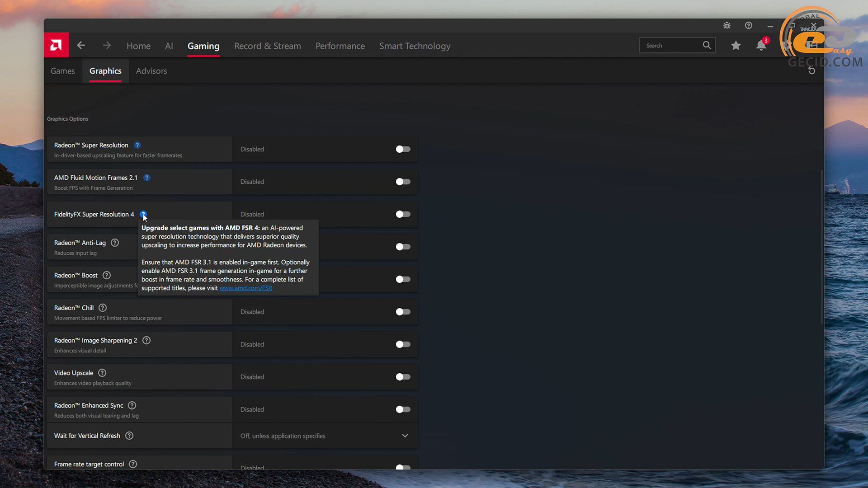Click the AMD logo icon
The width and height of the screenshot is (868, 488).
tap(56, 45)
